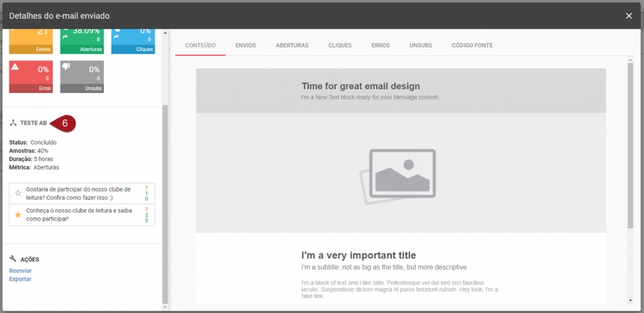Open the Unsubs tab
Image resolution: width=644 pixels, height=313 pixels.
click(x=421, y=45)
